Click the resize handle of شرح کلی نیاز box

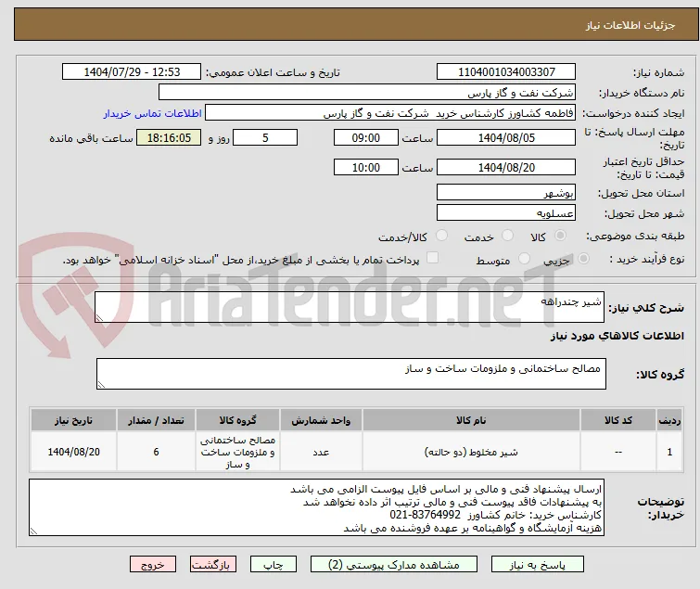[x=99, y=318]
